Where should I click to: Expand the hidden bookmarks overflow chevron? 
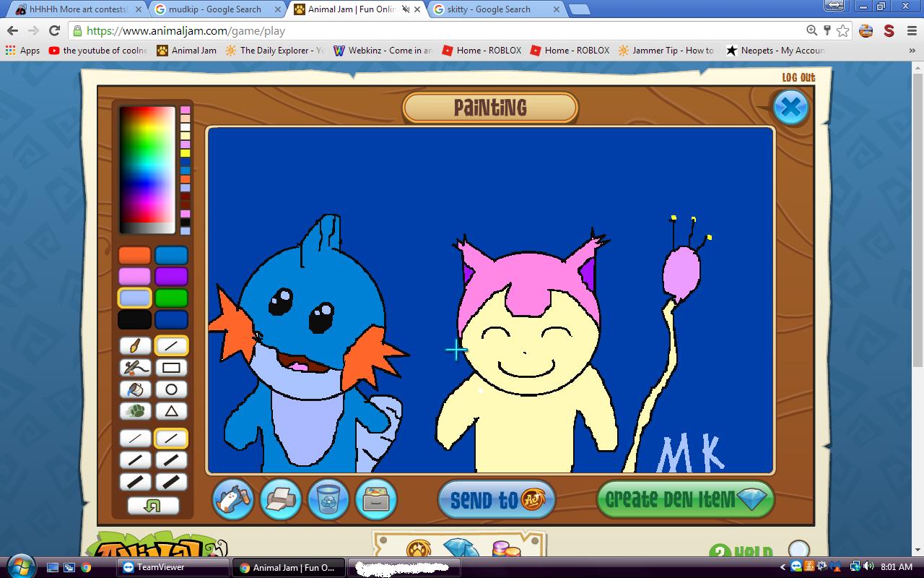(913, 51)
